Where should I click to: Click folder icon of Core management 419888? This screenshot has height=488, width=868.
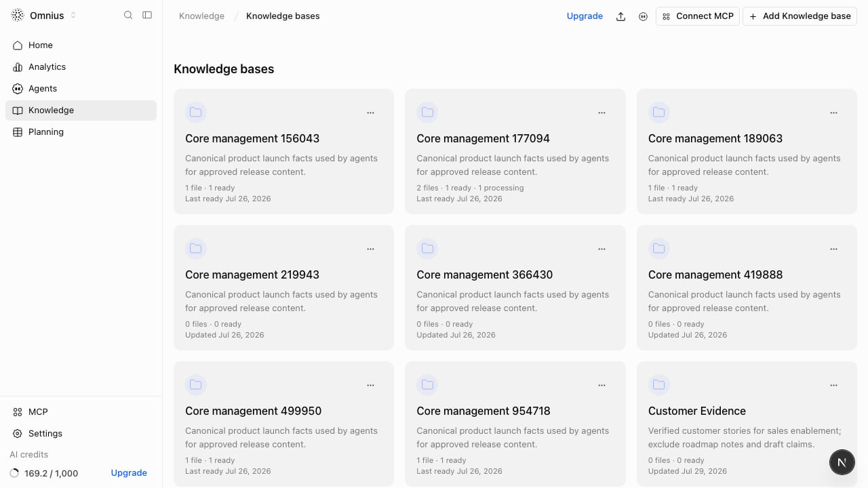[659, 249]
